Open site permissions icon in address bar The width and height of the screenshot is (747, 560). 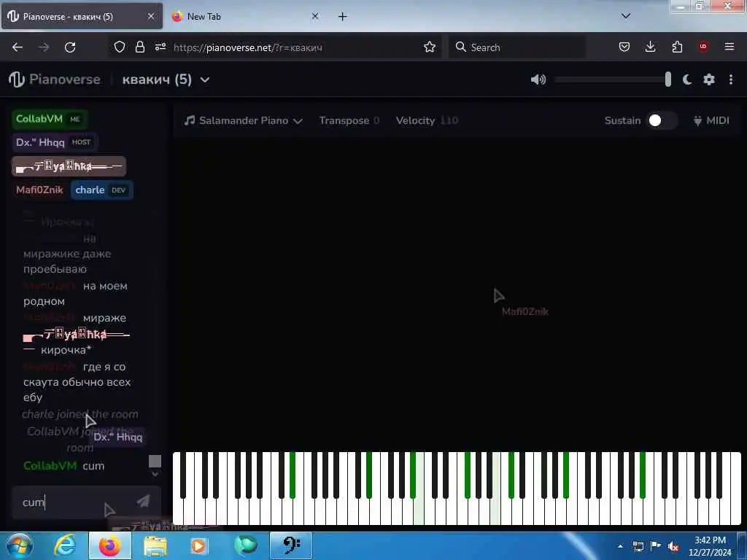click(160, 47)
